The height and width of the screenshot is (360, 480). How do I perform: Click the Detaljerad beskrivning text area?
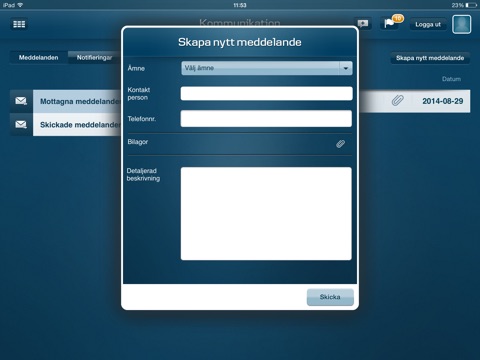266,213
